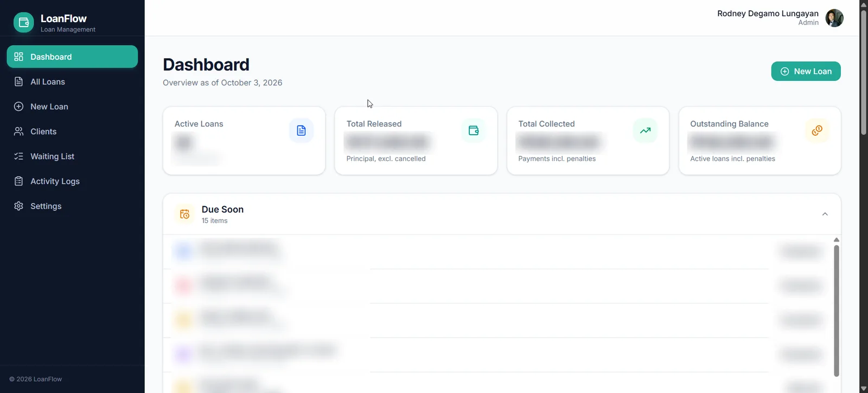This screenshot has width=868, height=393.
Task: Click the plus icon inside New Loan button
Action: [x=784, y=71]
